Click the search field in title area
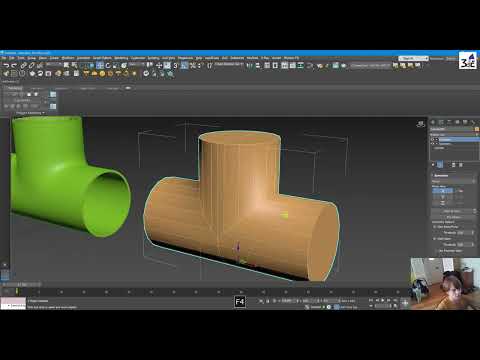 [x=413, y=58]
